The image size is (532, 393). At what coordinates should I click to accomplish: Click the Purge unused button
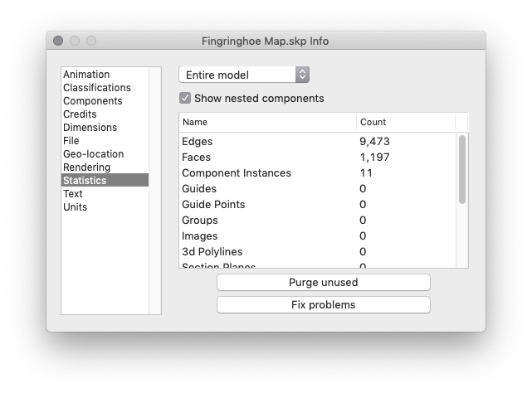tap(324, 282)
